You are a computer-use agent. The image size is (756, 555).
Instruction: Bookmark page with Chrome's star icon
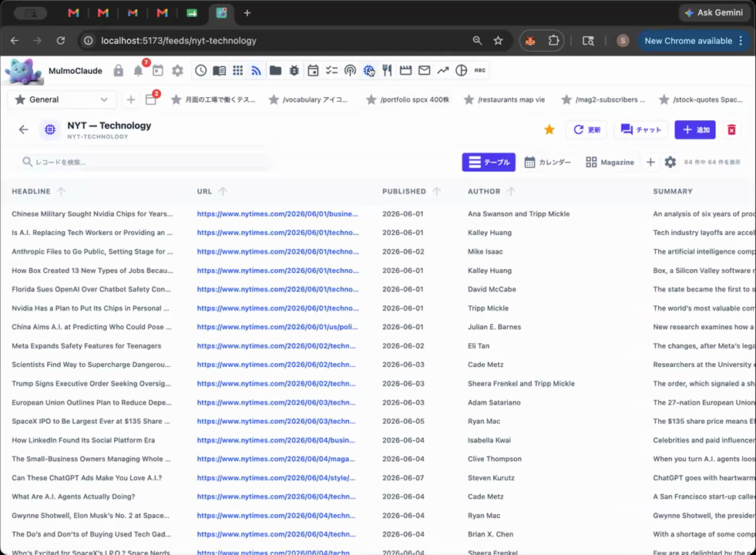point(498,41)
